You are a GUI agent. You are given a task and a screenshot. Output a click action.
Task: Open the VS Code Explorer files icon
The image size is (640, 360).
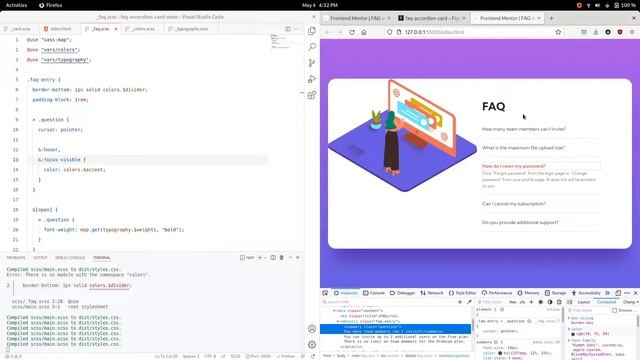coord(312,31)
